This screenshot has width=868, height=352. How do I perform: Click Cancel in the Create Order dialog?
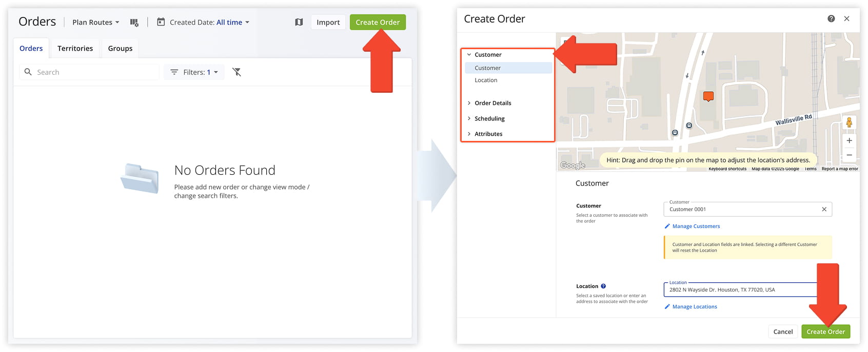tap(783, 332)
